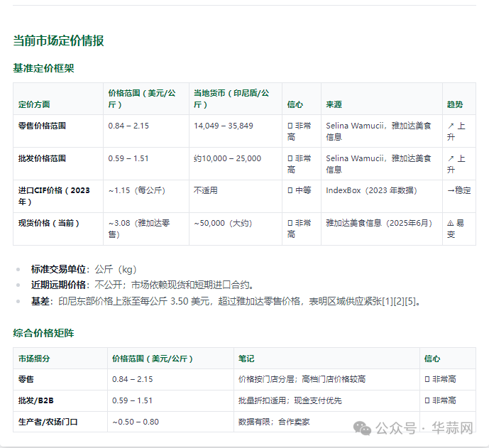Screen dimensions: 489x448
Task: Click the note 批量折扣适用；现金支付优先
Action: tap(290, 400)
